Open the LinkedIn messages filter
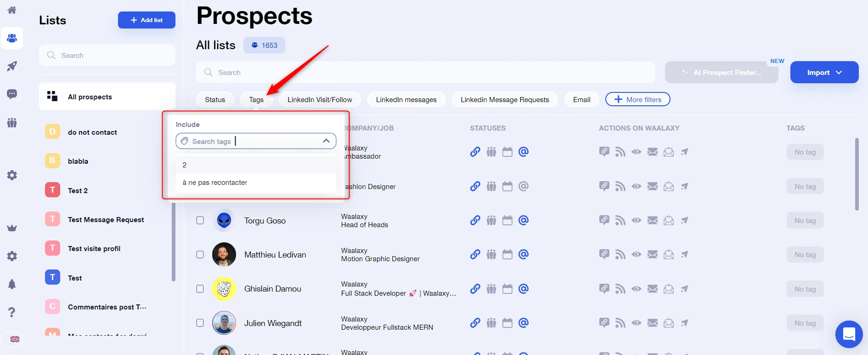Viewport: 868px width, 355px height. tap(406, 99)
